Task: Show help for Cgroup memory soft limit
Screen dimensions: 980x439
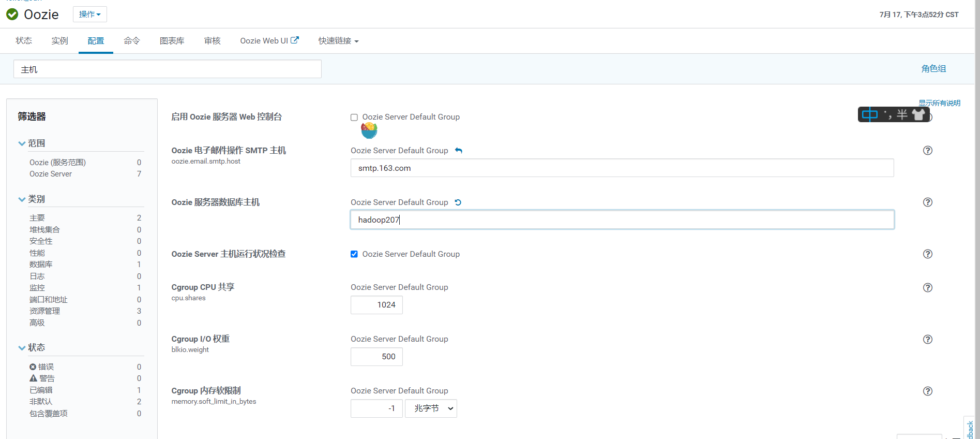Action: tap(928, 391)
